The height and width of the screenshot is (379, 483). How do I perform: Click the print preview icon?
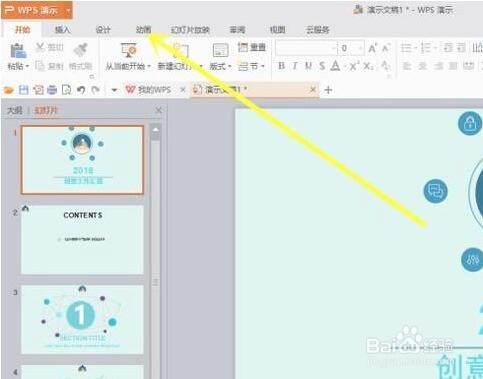click(66, 90)
